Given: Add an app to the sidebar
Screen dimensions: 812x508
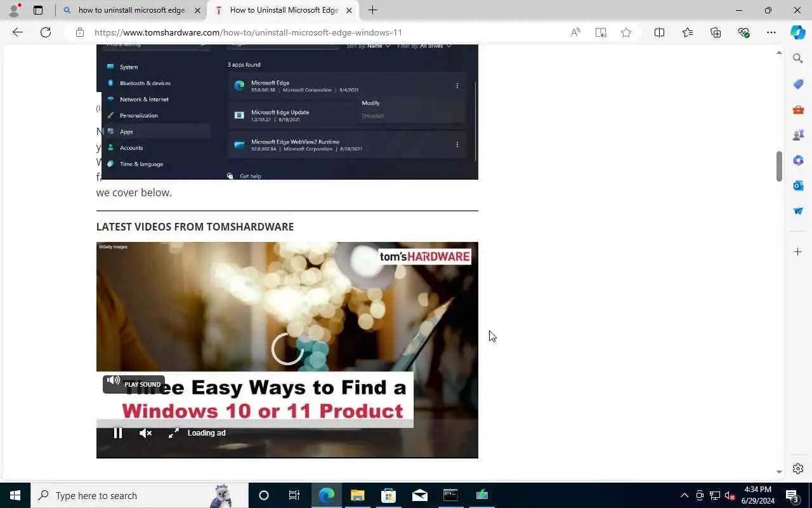Looking at the screenshot, I should [x=798, y=252].
